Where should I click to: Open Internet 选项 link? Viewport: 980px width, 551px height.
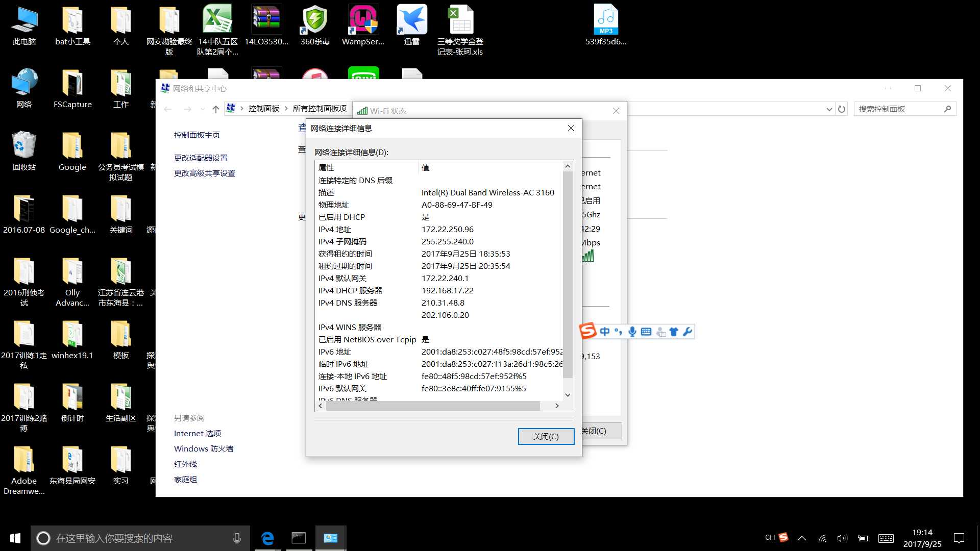[x=198, y=434]
